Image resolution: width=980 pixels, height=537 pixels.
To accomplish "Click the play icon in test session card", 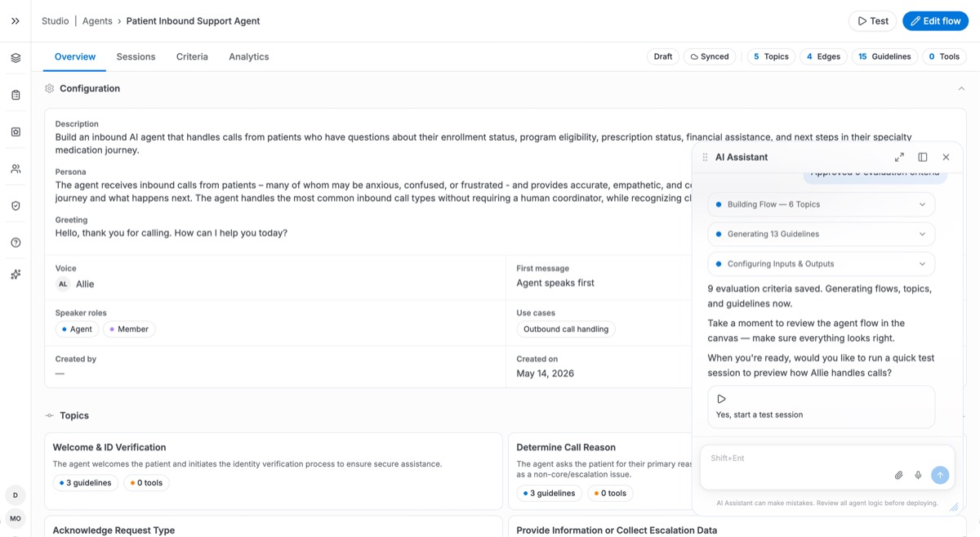I will click(721, 399).
